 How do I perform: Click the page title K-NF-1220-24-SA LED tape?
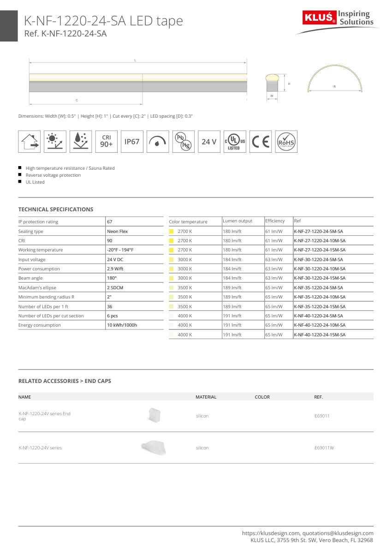103,21
